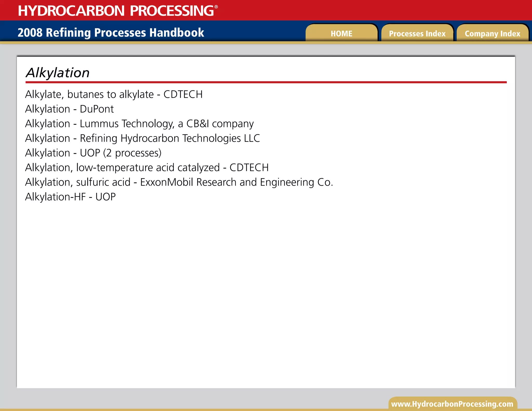Go to the Processes Index tab
The width and height of the screenshot is (532, 411).
(417, 33)
